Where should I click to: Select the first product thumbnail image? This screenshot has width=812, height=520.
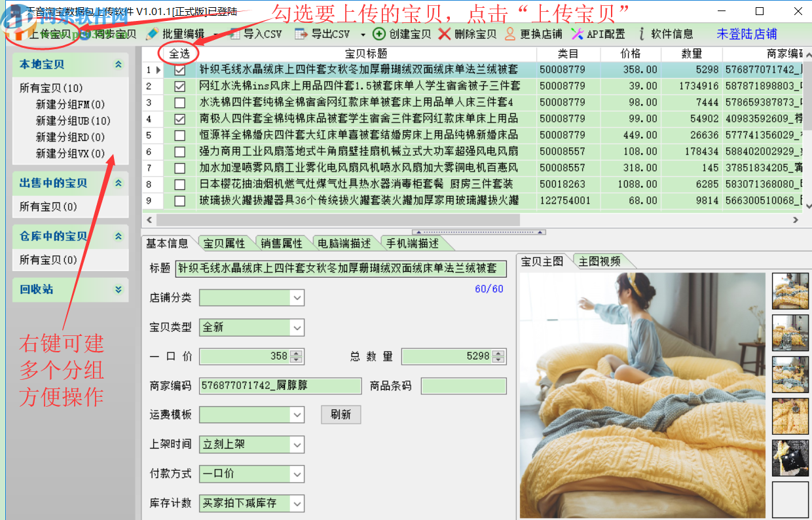[x=790, y=291]
